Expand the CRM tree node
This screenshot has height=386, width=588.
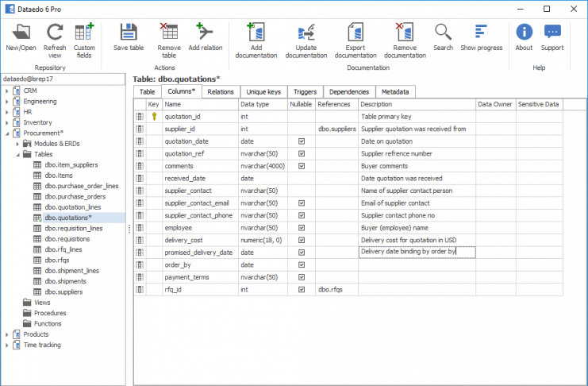6,91
